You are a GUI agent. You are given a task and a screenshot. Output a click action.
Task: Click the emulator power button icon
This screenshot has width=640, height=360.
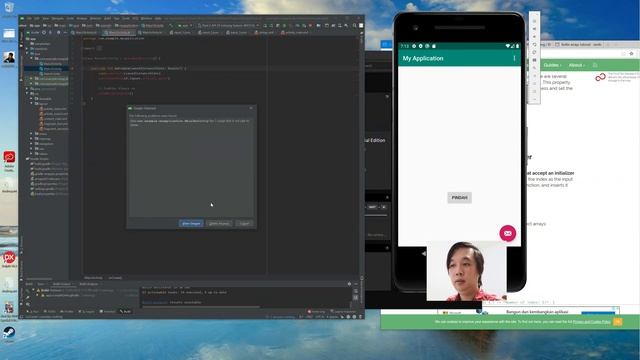coord(534,21)
